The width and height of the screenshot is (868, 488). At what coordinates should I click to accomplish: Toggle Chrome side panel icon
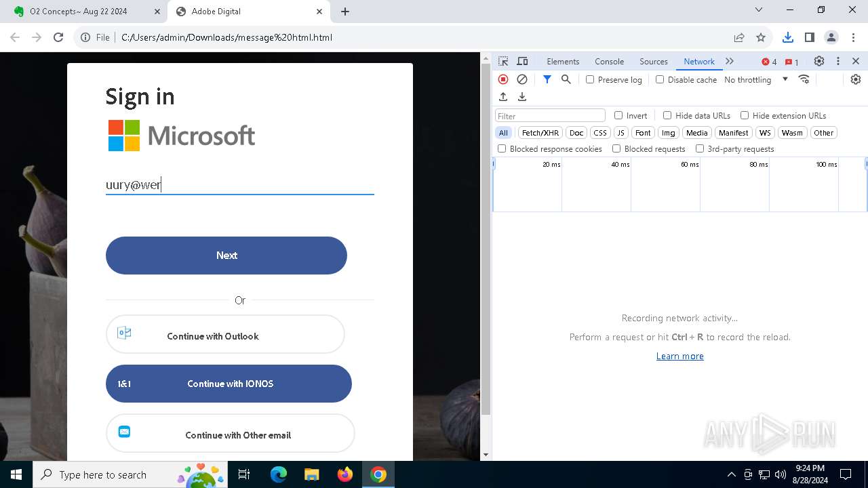point(809,37)
